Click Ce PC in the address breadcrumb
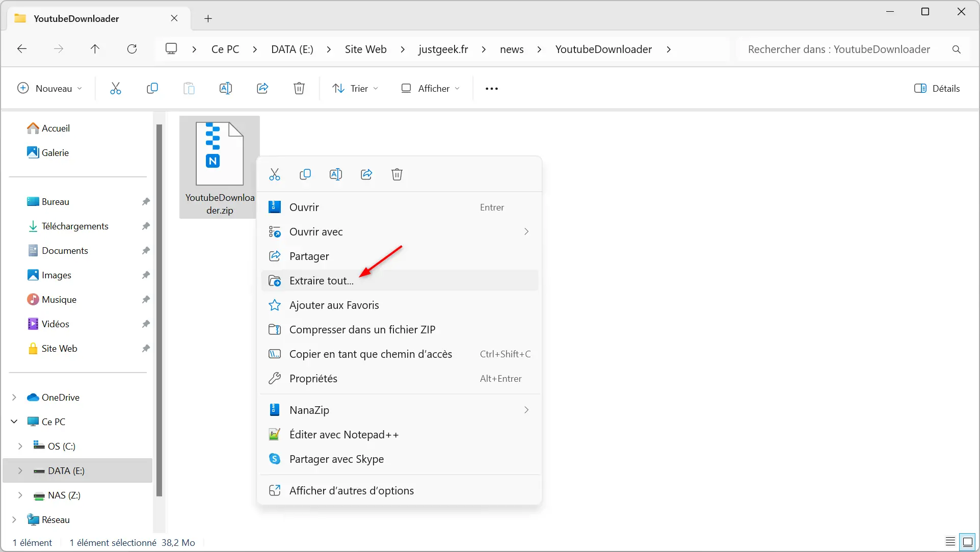 click(225, 49)
